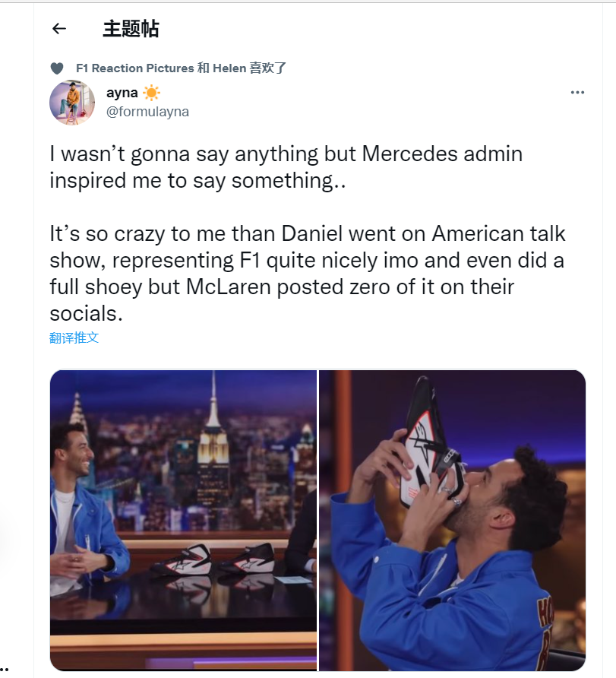Open the tweet's three-dot more menu
The height and width of the screenshot is (678, 616).
[x=577, y=93]
